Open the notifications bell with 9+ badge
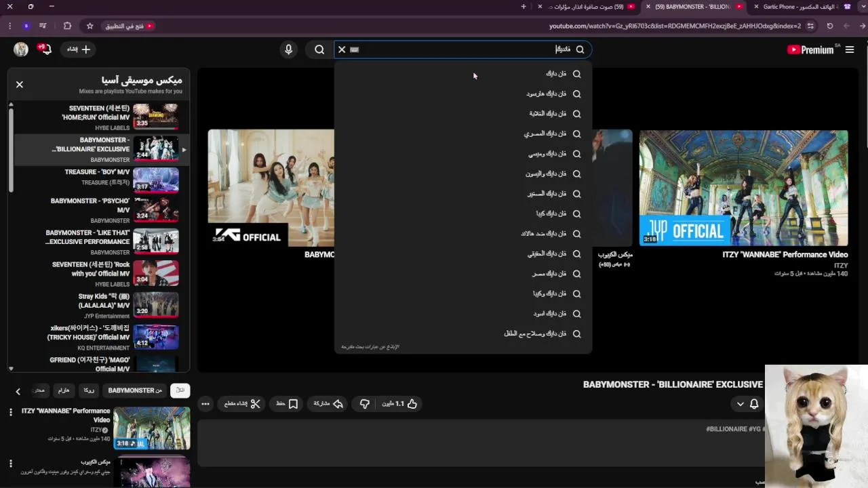The image size is (868, 488). pos(45,49)
